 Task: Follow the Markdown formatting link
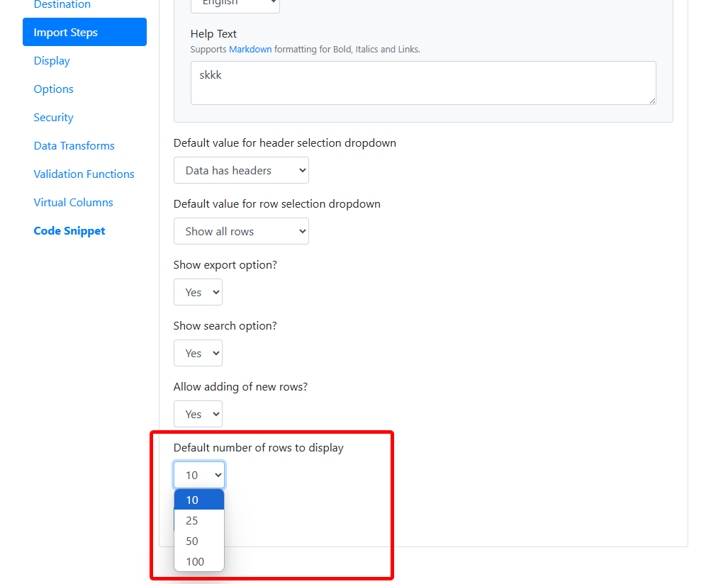point(250,49)
